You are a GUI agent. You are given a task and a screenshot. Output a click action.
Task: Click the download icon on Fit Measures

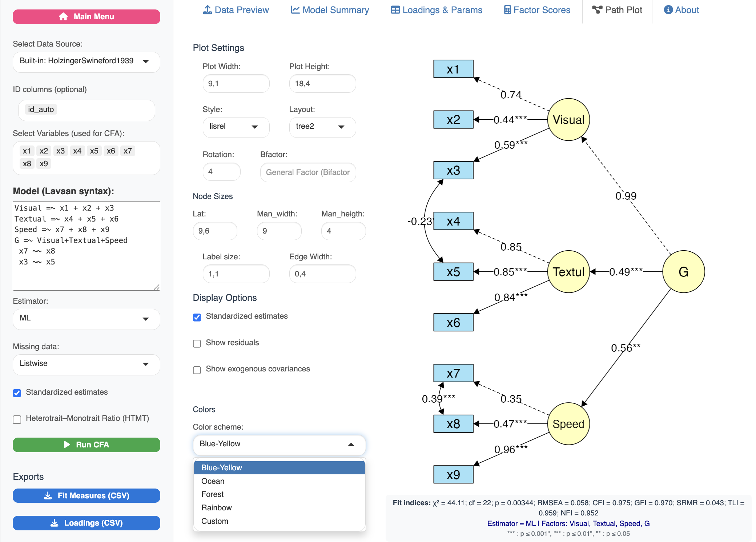(48, 495)
